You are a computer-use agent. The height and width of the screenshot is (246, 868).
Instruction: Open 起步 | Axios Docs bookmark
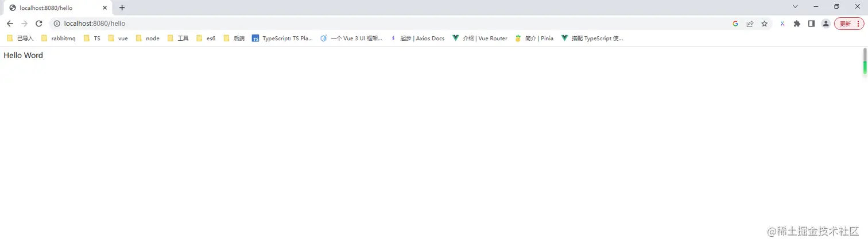click(417, 39)
